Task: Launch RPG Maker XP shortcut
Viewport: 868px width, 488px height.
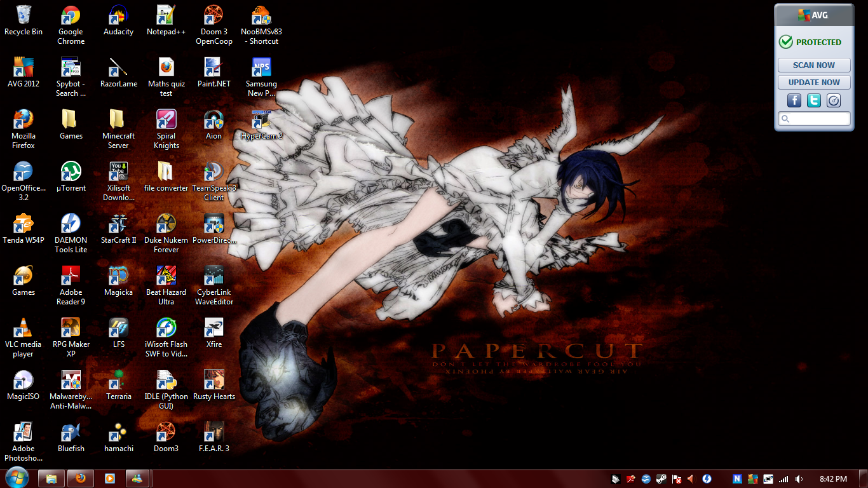Action: (71, 338)
